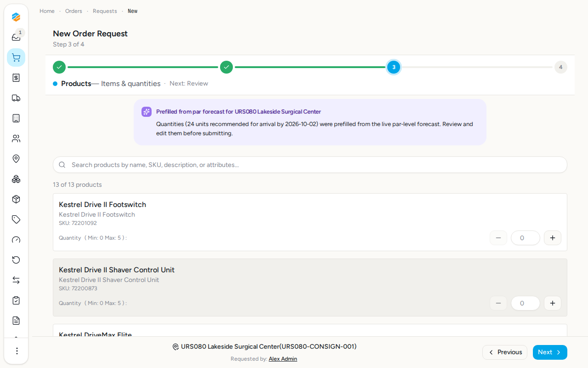Viewport: 588px width, 368px height.
Task: Increase Kestrel Drive II Footswitch quantity
Action: coord(553,238)
